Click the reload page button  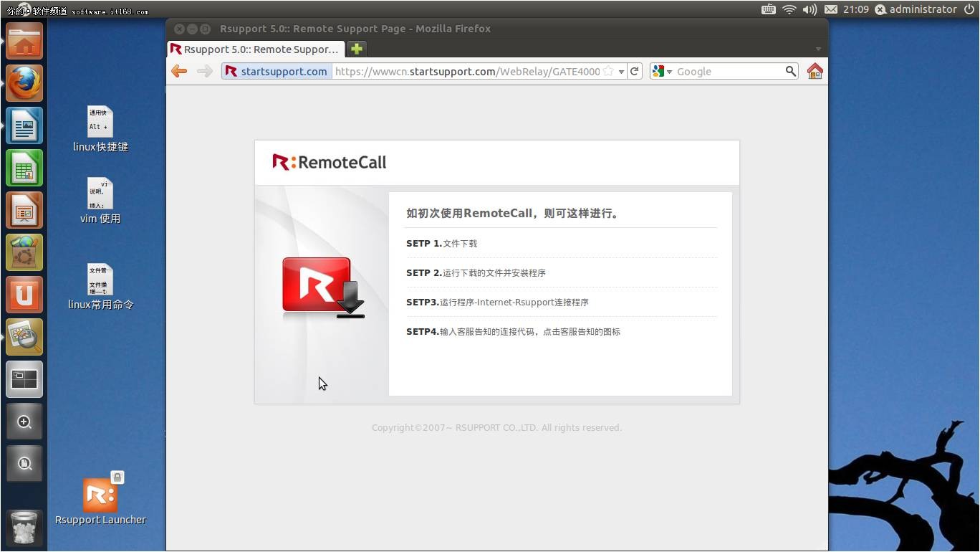pos(635,71)
